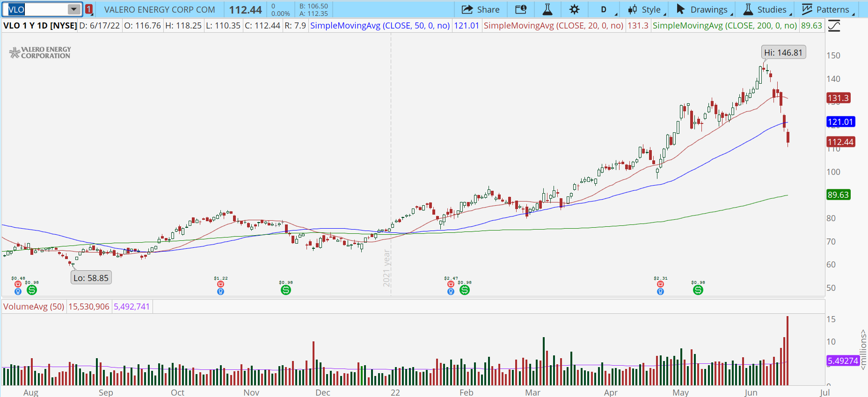Click the ask quote A: 112.35
This screenshot has width=868, height=397.
314,14
